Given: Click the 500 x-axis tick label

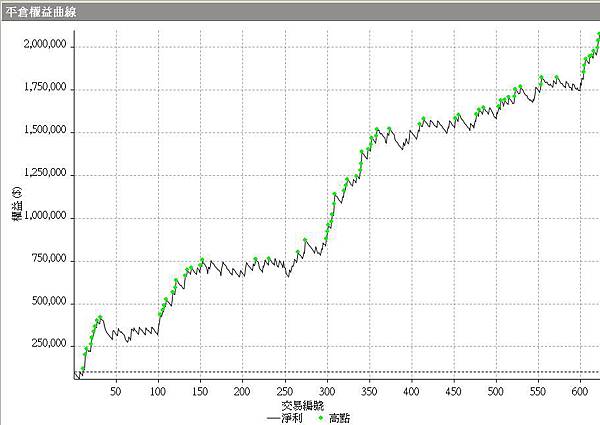Looking at the screenshot, I should 496,391.
